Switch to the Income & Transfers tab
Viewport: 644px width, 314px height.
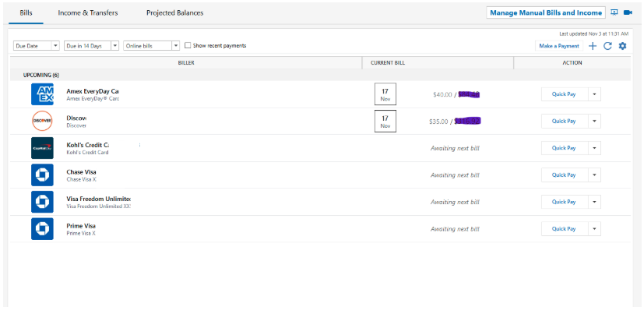[87, 13]
